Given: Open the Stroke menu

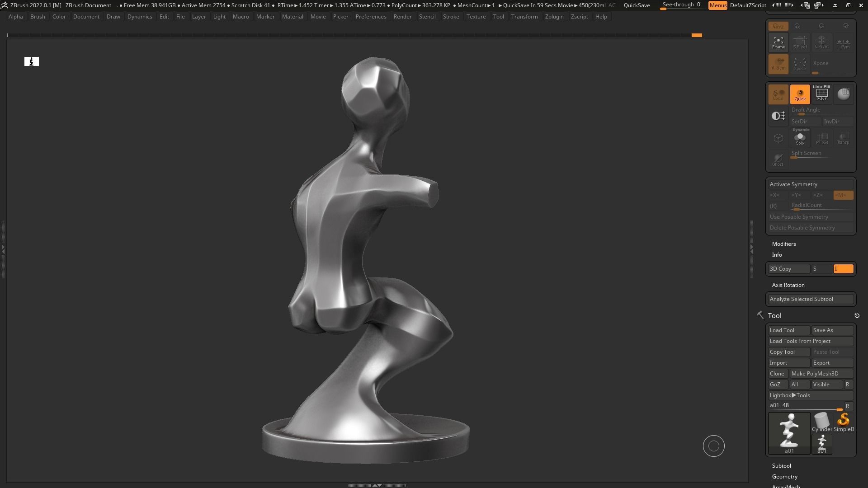Looking at the screenshot, I should click(x=451, y=17).
